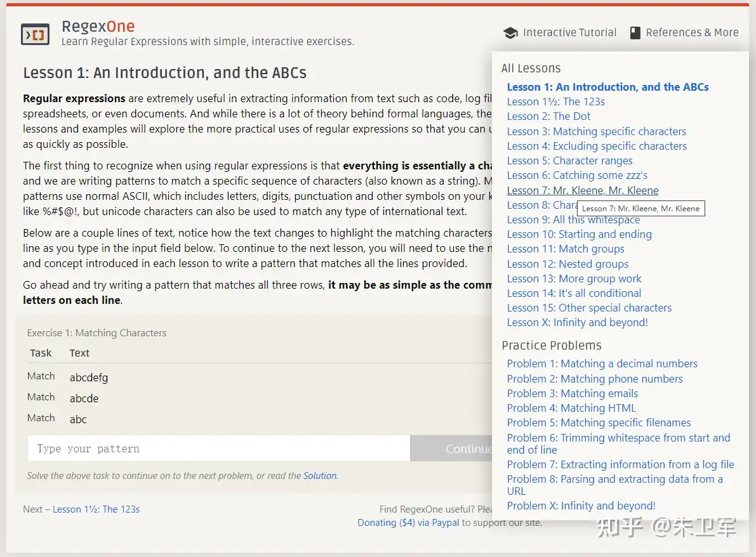This screenshot has height=557, width=756.
Task: Go to Problem 7: Extracting information from log file
Action: pyautogui.click(x=621, y=464)
